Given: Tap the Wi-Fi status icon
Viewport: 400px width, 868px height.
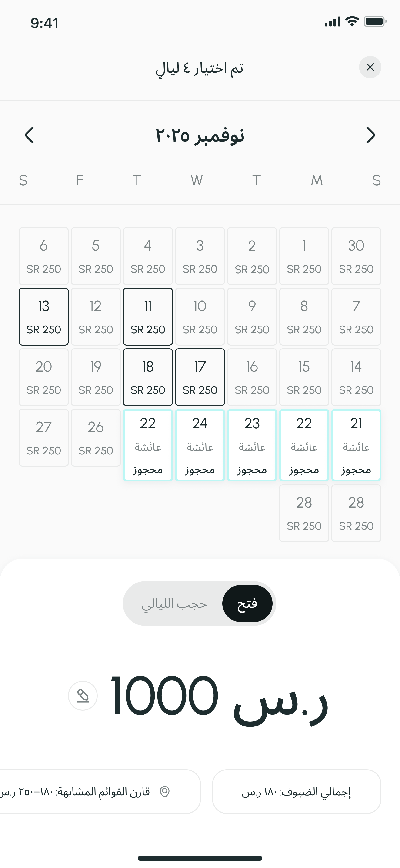Looking at the screenshot, I should tap(352, 21).
